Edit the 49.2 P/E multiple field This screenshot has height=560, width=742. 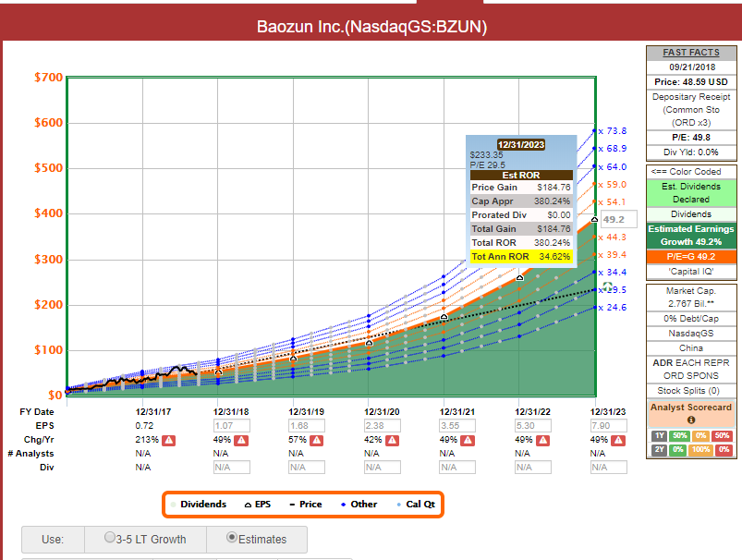coord(619,219)
